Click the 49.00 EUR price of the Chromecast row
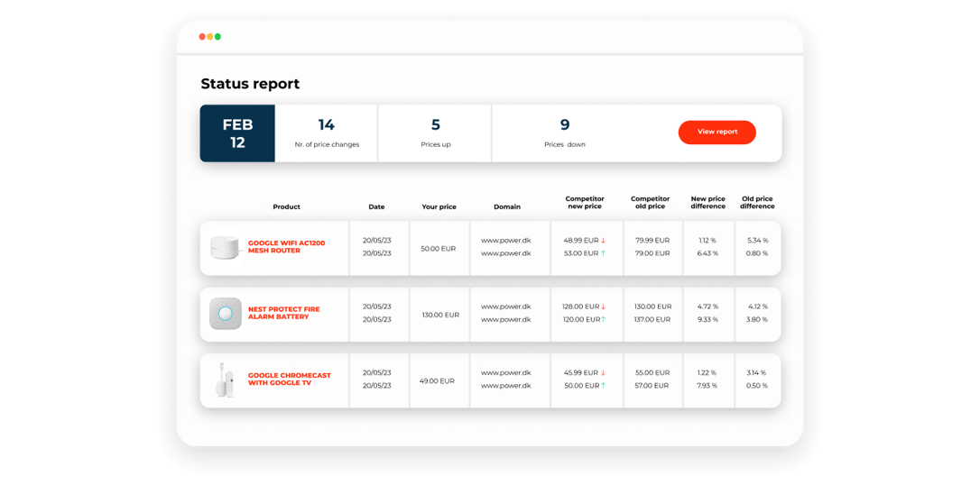This screenshot has height=485, width=980. 437,380
